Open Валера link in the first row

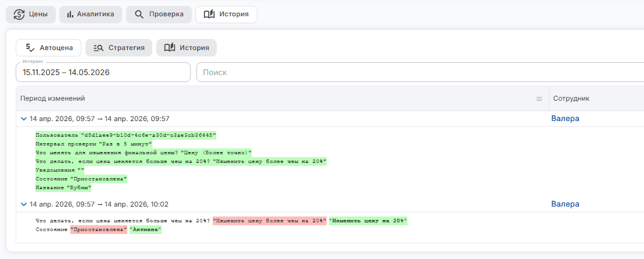[565, 119]
